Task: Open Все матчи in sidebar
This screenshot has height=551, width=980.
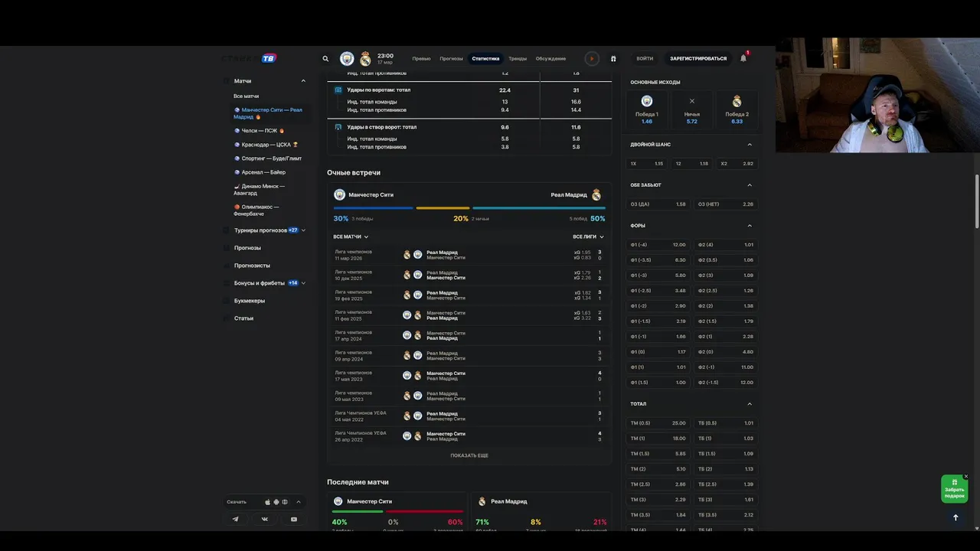Action: click(x=247, y=96)
